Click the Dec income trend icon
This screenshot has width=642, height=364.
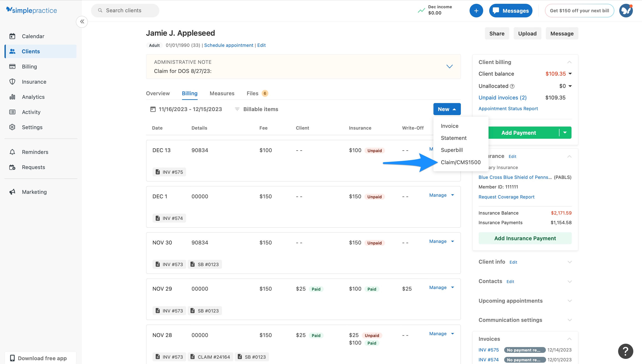(x=421, y=10)
